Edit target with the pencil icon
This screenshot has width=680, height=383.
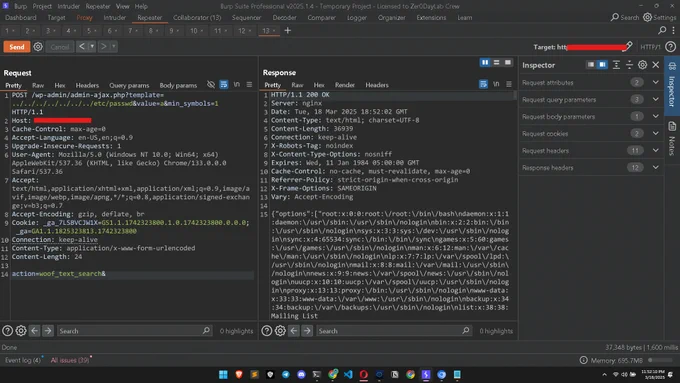(628, 46)
